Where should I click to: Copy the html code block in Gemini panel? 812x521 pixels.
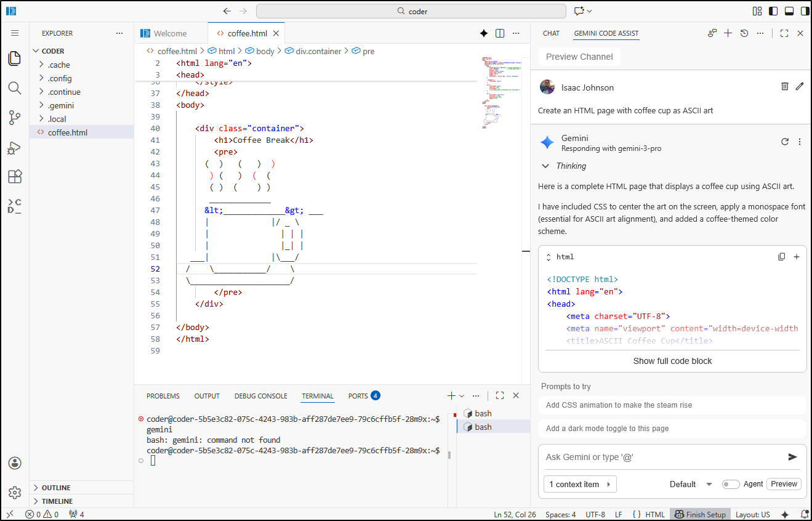(782, 256)
